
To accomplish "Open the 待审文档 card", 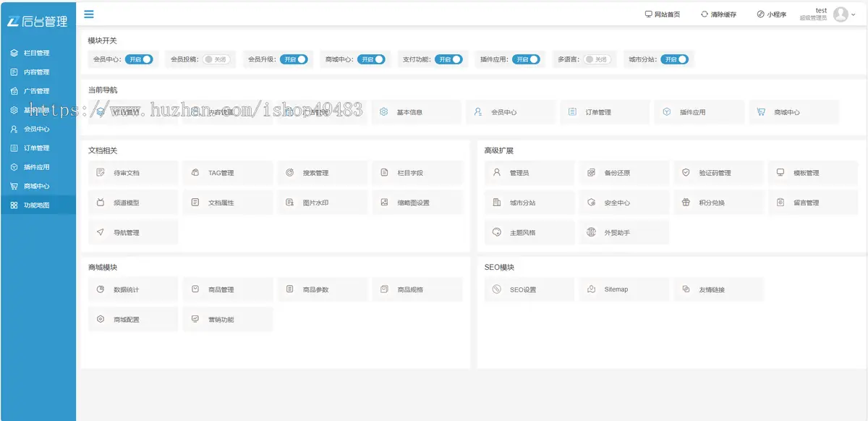I will click(133, 173).
